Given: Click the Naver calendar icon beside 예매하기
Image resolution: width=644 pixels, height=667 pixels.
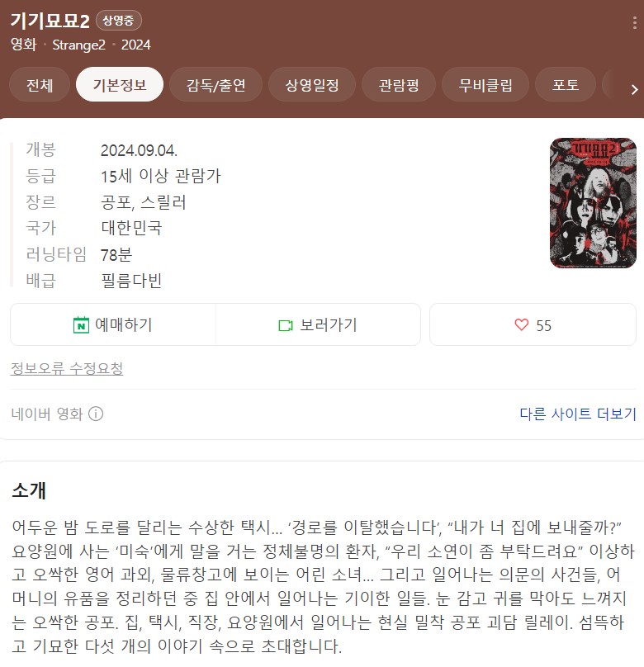Looking at the screenshot, I should point(81,325).
